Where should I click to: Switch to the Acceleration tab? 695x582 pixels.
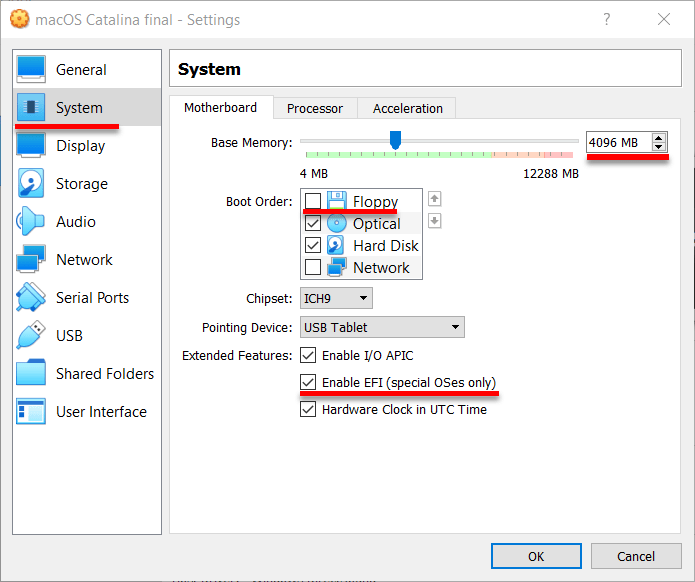pos(407,109)
